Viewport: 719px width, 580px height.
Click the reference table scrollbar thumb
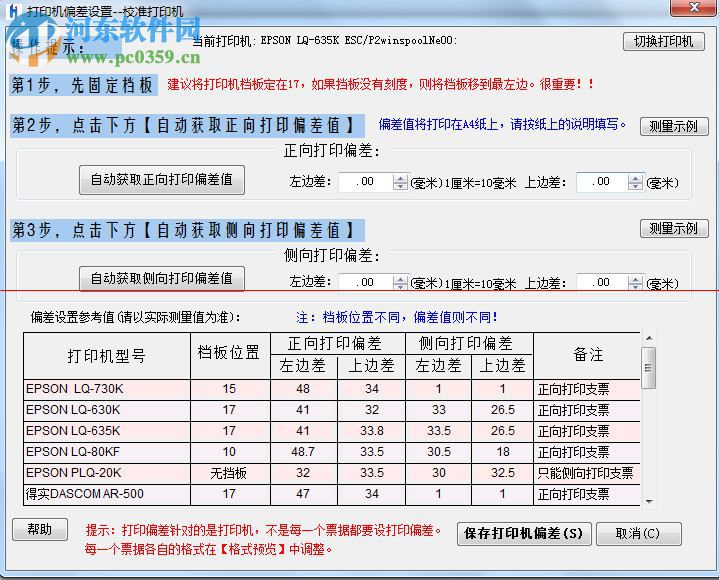[649, 368]
